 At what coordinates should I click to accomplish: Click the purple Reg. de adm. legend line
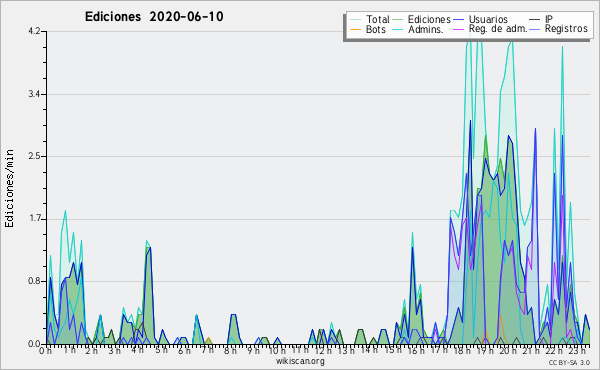458,29
